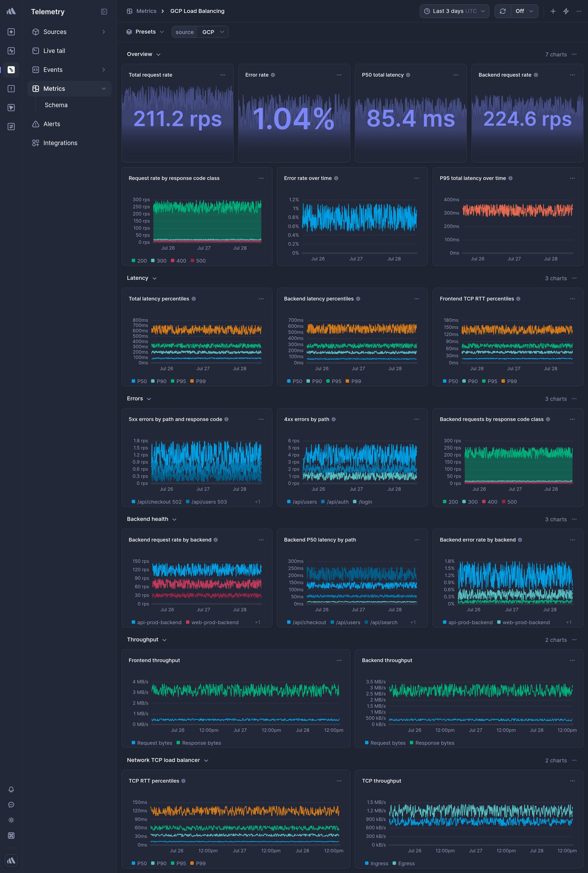This screenshot has height=873, width=588.
Task: Open Events in the sidebar
Action: [x=69, y=70]
